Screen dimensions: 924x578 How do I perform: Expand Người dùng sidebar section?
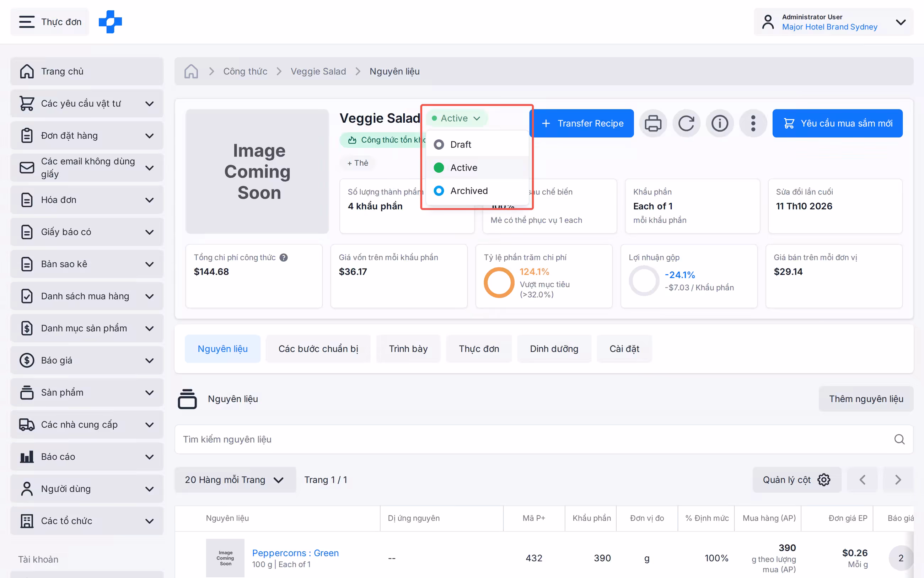point(87,489)
